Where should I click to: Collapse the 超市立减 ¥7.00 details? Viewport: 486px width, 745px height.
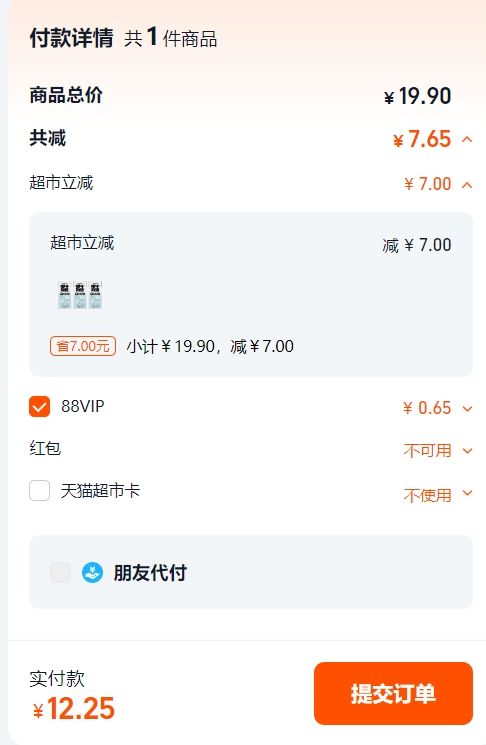click(x=467, y=185)
